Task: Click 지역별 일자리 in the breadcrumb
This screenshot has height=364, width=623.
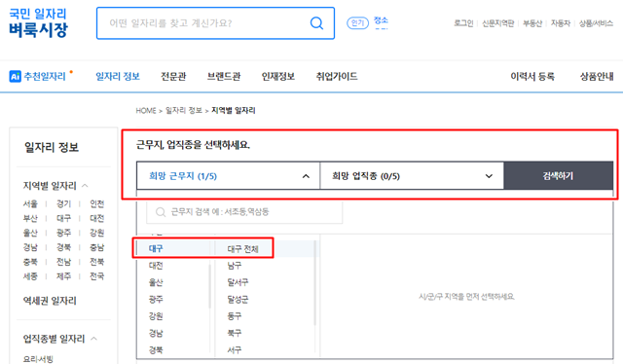Action: tap(234, 111)
